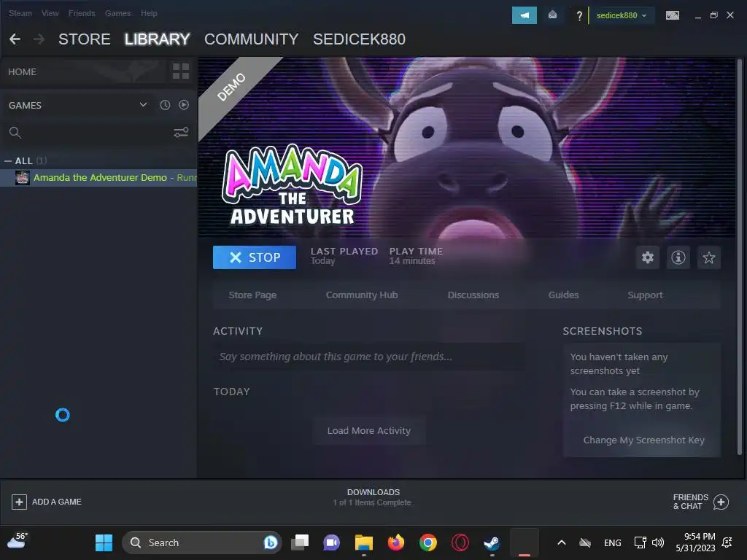Click the back navigation arrow

point(15,39)
